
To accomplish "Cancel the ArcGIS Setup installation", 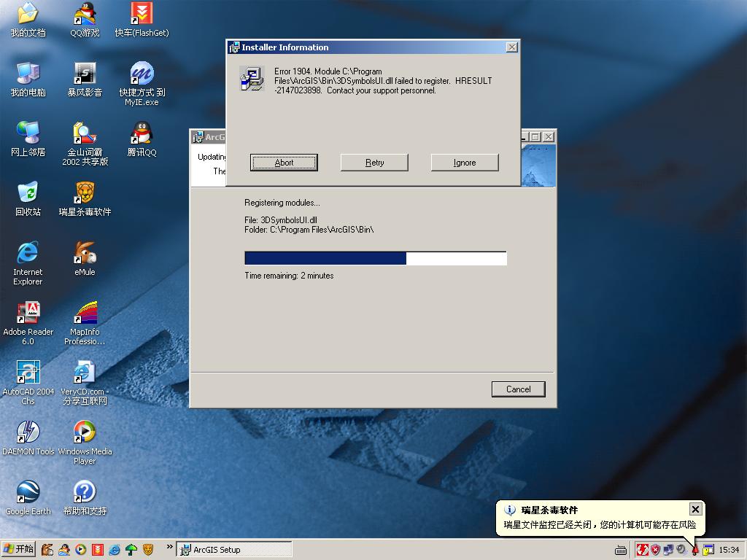I will pos(519,389).
